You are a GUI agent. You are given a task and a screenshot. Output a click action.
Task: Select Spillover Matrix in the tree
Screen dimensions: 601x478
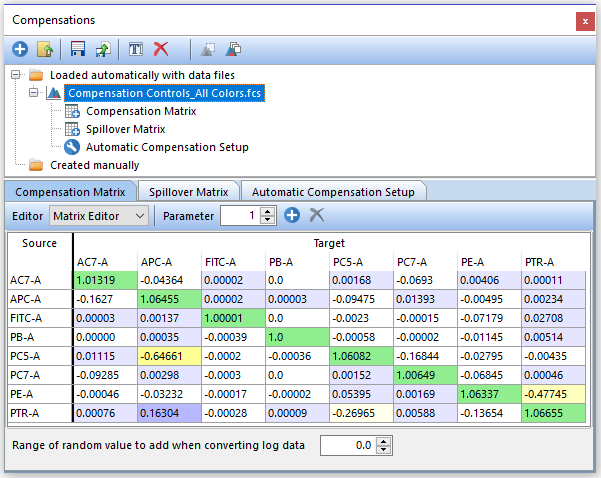tap(125, 129)
